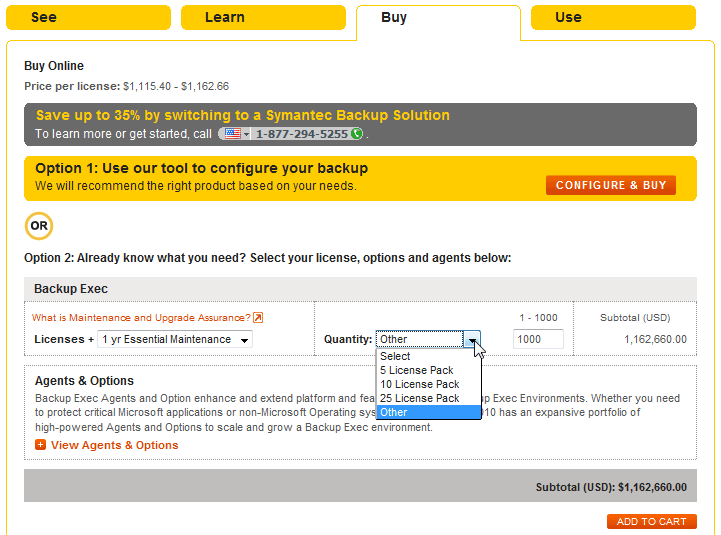Select the Buy tab
This screenshot has height=535, width=721.
click(x=438, y=21)
